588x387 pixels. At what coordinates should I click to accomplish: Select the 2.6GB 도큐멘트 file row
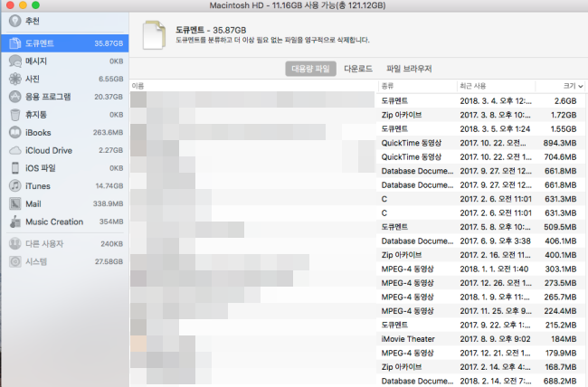pyautogui.click(x=357, y=101)
